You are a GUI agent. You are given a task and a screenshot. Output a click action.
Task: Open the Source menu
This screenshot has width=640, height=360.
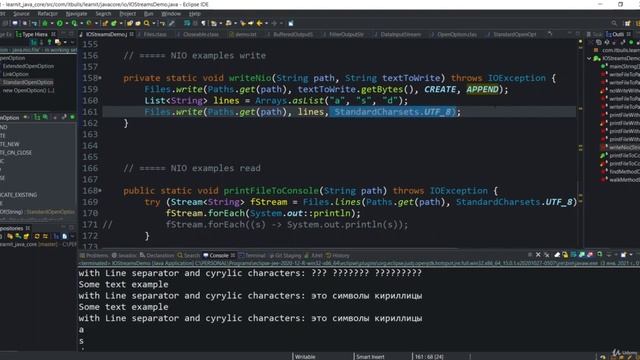(21, 14)
